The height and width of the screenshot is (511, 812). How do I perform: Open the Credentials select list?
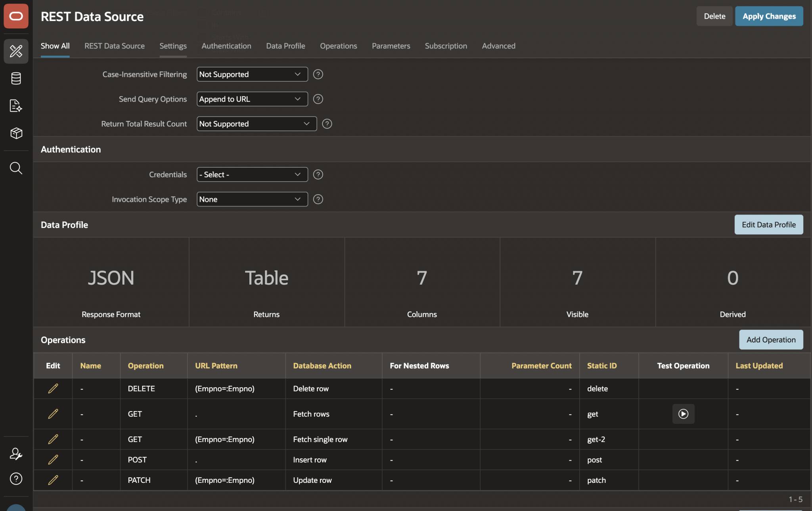click(252, 174)
